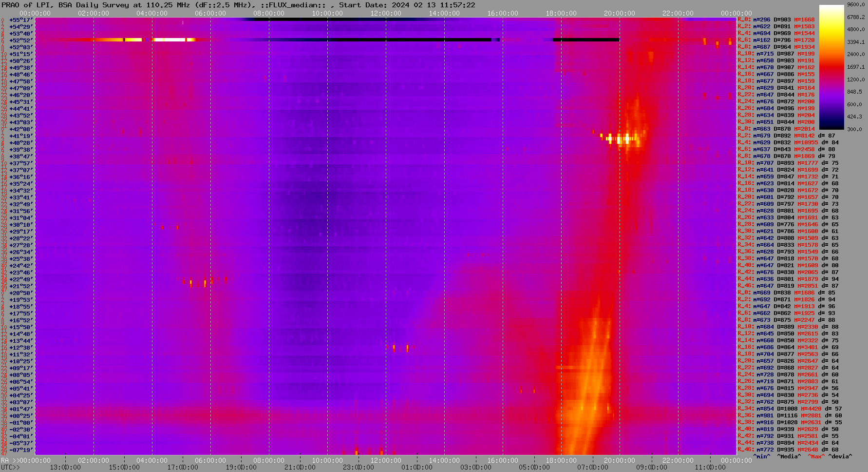Viewport: 868px width, 472px height.
Task: Click declination label +21°52'
Action: coord(21,286)
